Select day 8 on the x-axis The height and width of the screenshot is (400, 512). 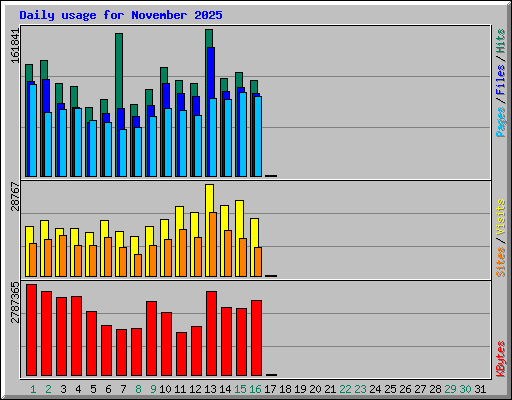pos(138,389)
